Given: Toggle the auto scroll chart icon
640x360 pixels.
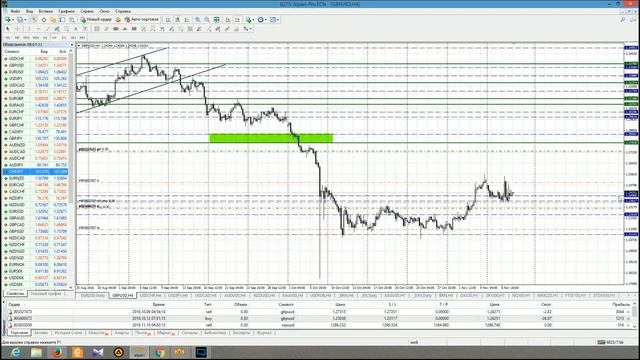Looking at the screenshot, I should pos(228,20).
